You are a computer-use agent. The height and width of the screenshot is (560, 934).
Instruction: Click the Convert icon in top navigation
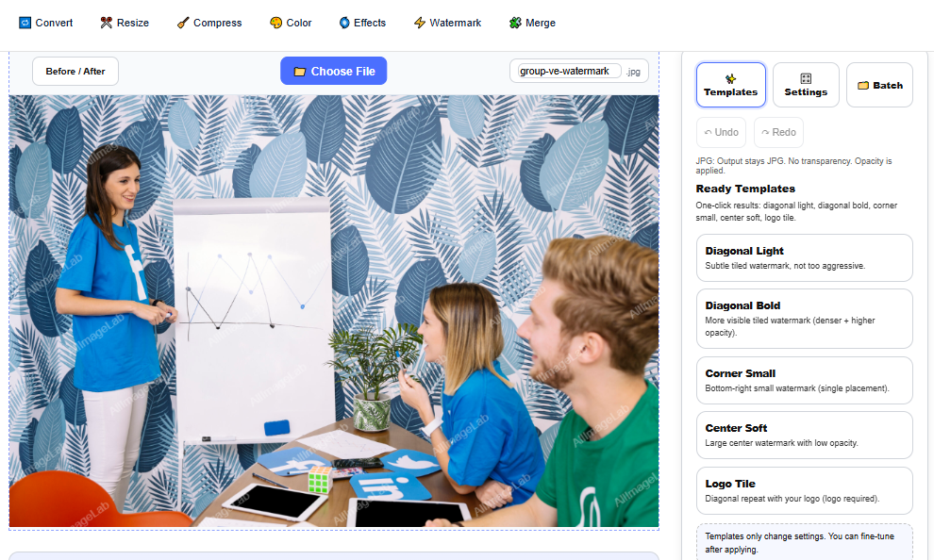[x=25, y=23]
